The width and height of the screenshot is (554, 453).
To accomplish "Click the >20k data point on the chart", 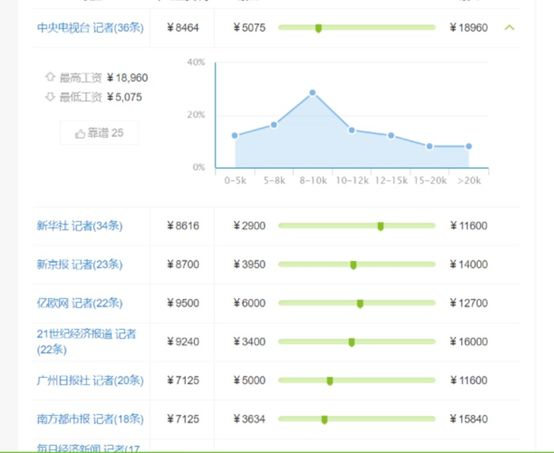I will point(468,146).
